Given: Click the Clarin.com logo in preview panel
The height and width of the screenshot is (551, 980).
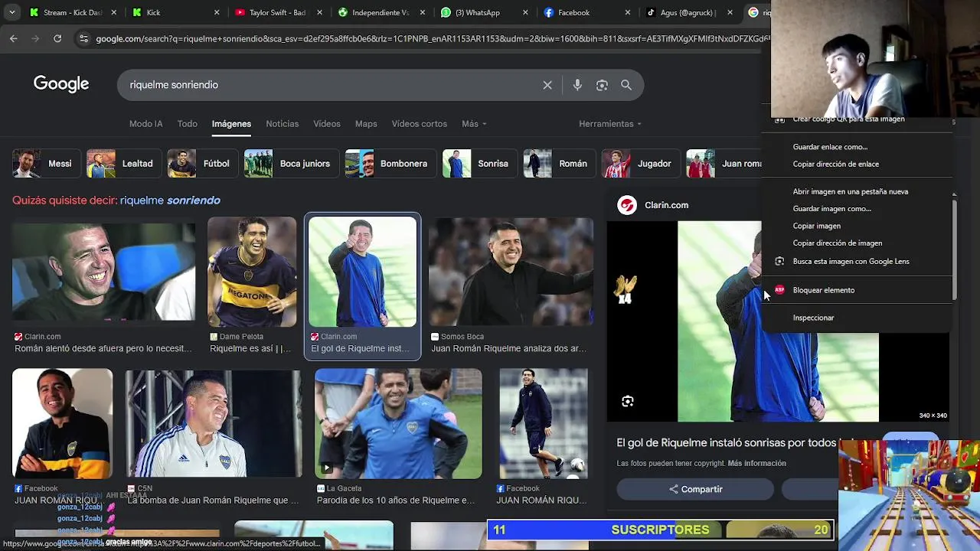Looking at the screenshot, I should 627,205.
